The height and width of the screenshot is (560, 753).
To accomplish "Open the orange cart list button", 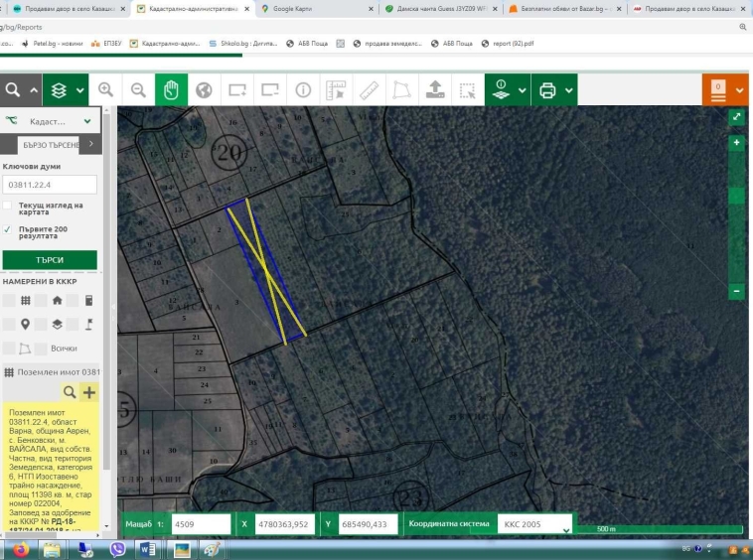I will click(x=718, y=90).
